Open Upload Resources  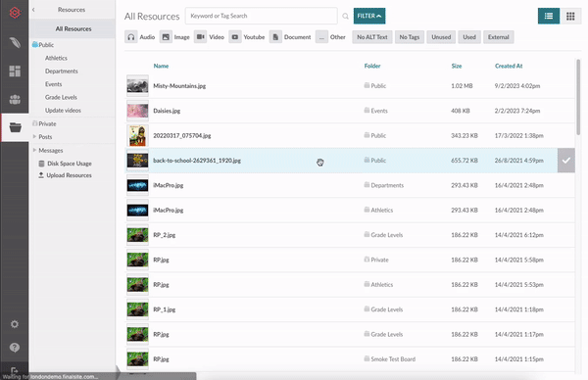pos(69,175)
